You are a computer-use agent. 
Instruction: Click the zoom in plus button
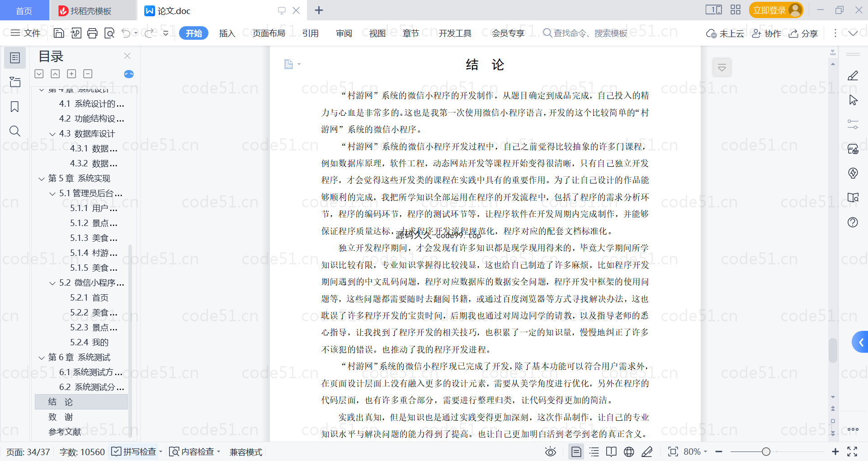tap(835, 452)
